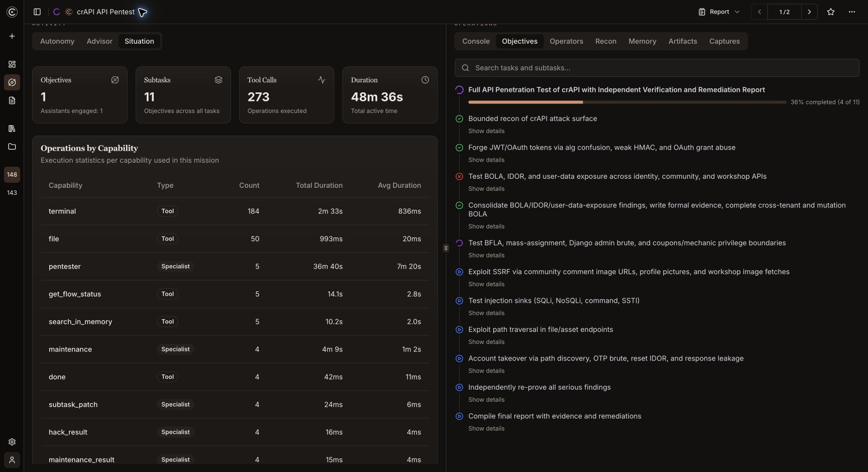Viewport: 868px width, 472px height.
Task: Click the pentester capability row
Action: click(235, 267)
